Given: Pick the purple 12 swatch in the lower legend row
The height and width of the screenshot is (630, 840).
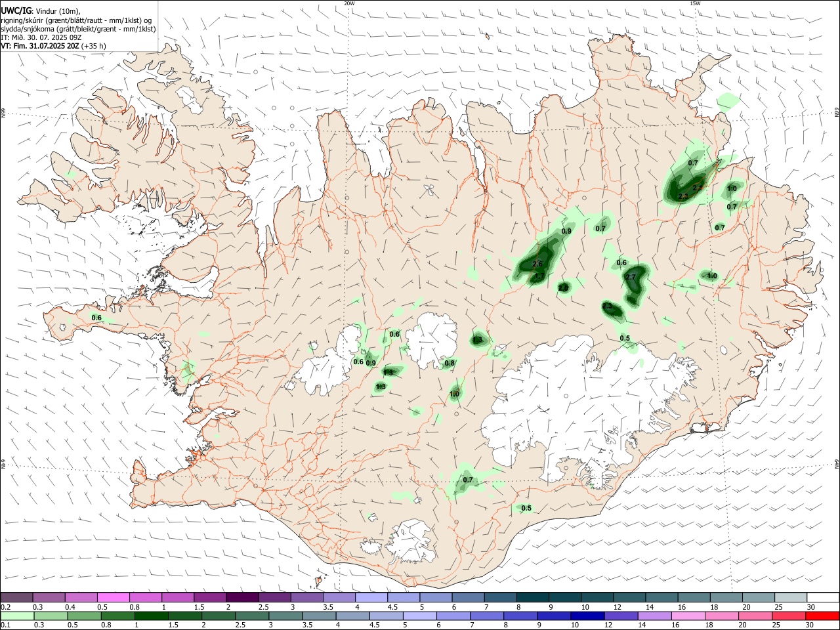Looking at the screenshot, I should tap(621, 616).
